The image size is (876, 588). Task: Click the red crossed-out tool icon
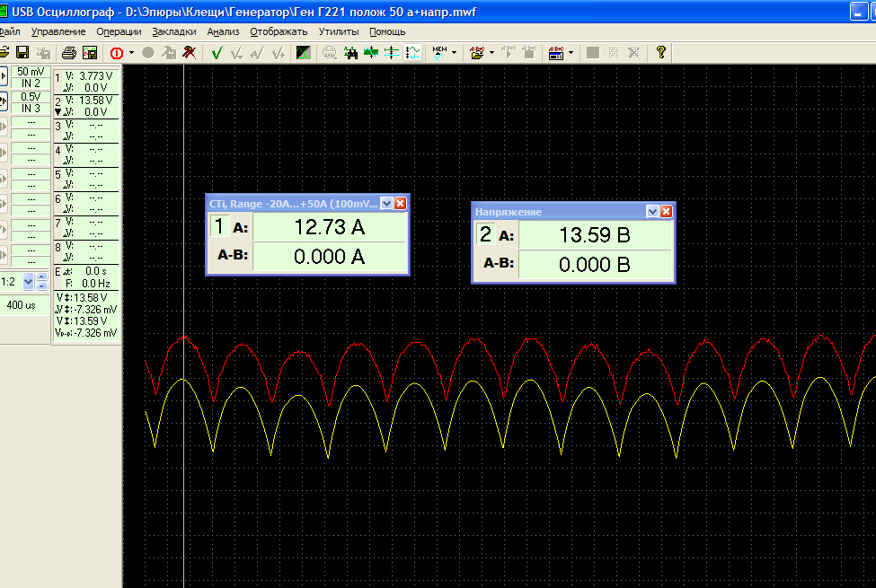[x=190, y=52]
